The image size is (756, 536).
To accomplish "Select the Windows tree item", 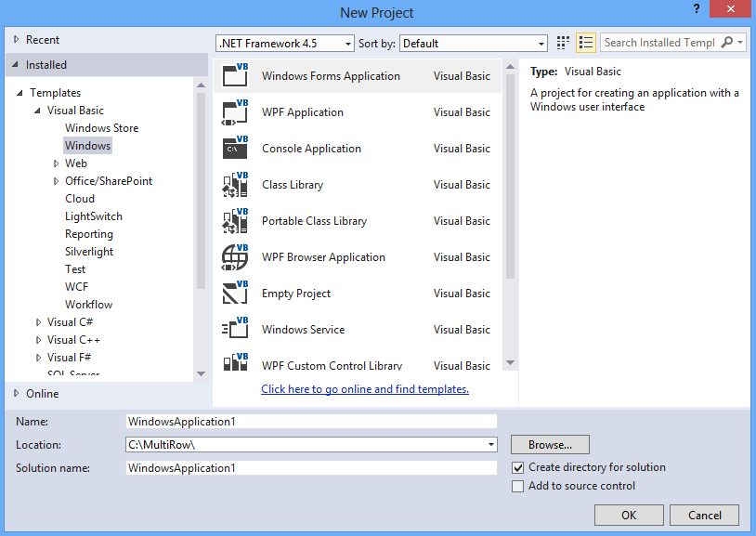I will point(87,146).
